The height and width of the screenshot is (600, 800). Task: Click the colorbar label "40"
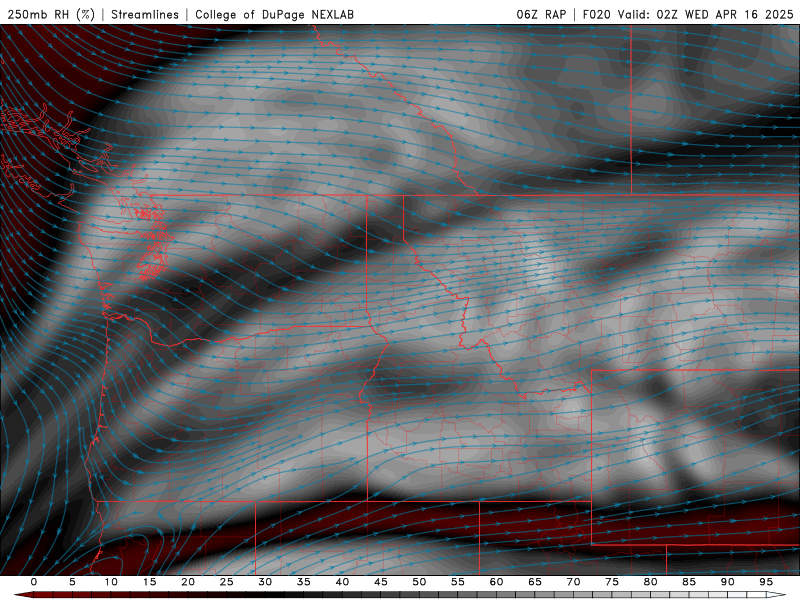click(x=342, y=582)
